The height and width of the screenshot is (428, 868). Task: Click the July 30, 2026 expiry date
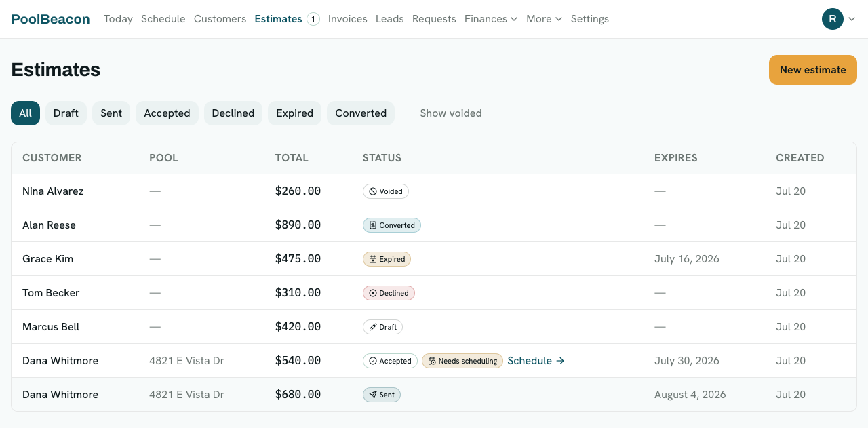[x=687, y=361]
